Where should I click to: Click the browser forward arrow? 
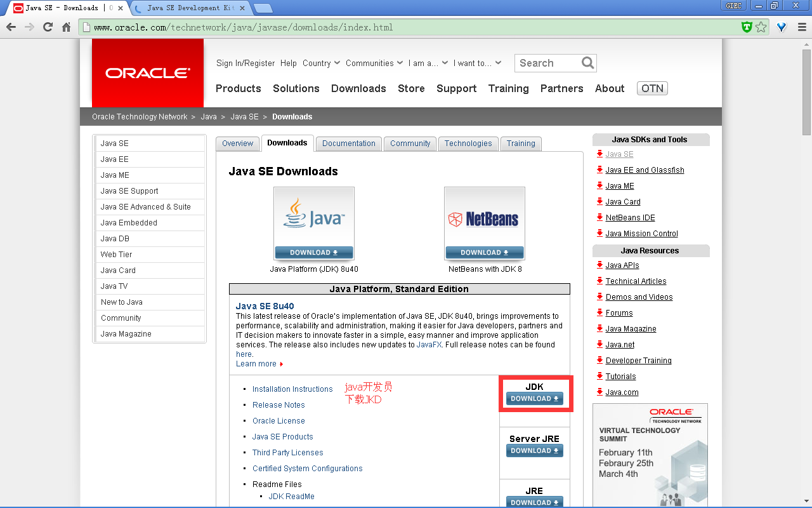click(x=29, y=27)
